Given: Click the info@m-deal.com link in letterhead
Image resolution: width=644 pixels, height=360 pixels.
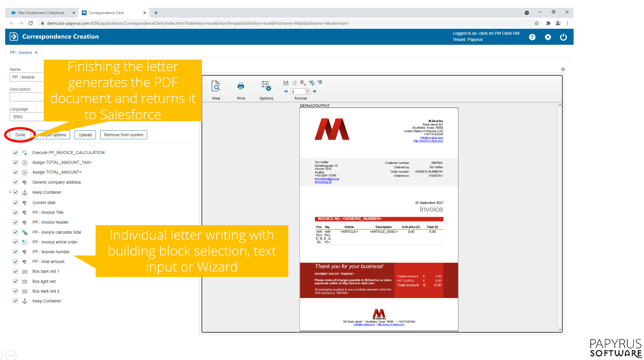Looking at the screenshot, I should 432,138.
